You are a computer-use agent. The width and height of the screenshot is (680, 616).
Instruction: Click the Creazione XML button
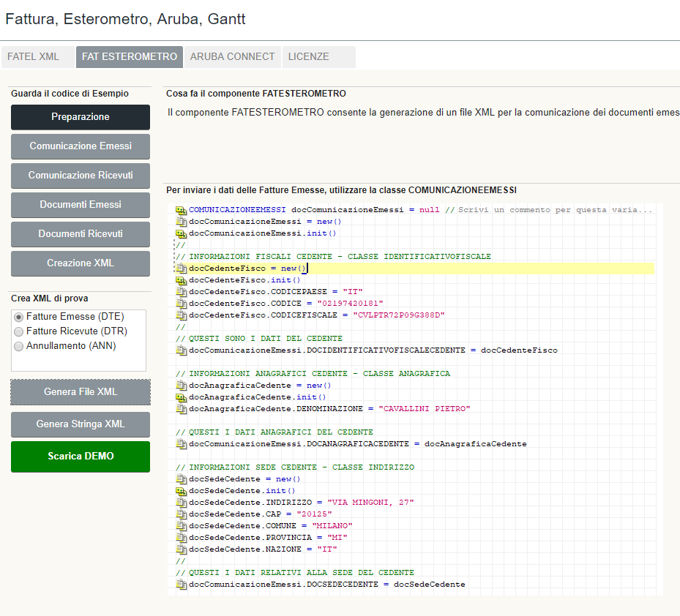click(81, 263)
